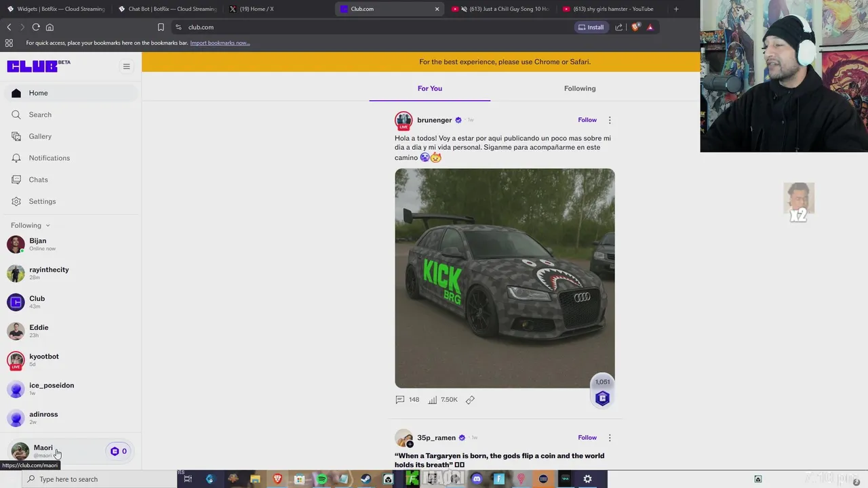
Task: Open Spotify from the taskbar
Action: point(321,479)
